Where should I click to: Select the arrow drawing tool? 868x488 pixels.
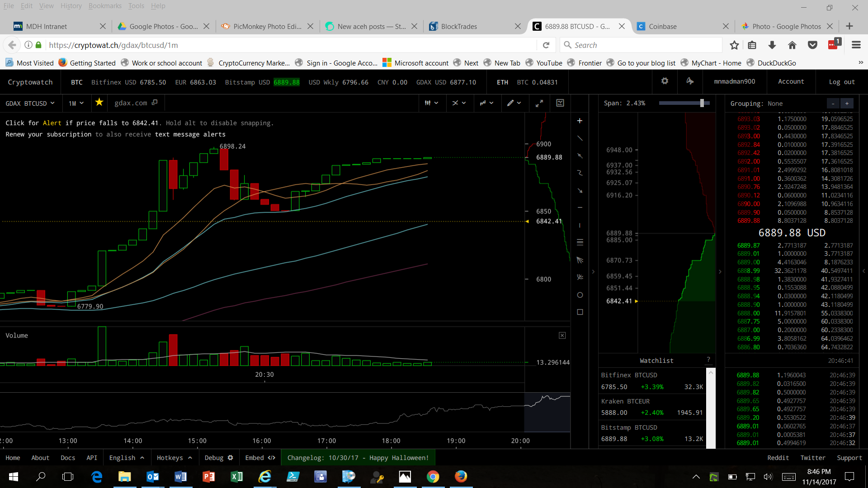click(580, 191)
